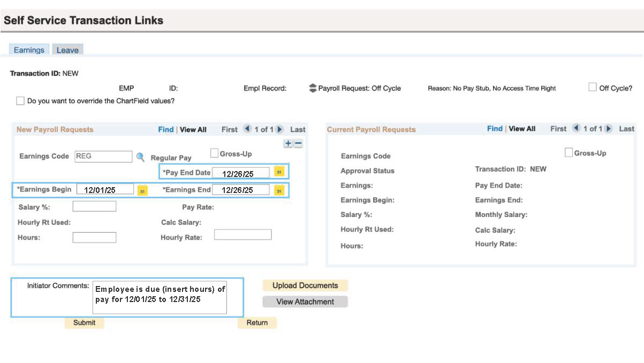Enable the Off Cycle checkbox
This screenshot has width=644, height=363.
point(593,87)
